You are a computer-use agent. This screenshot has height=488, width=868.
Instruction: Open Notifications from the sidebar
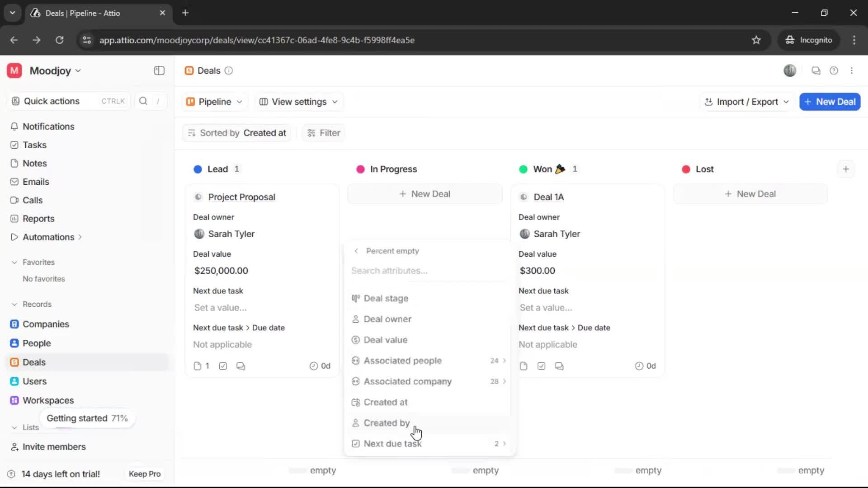[x=48, y=127]
